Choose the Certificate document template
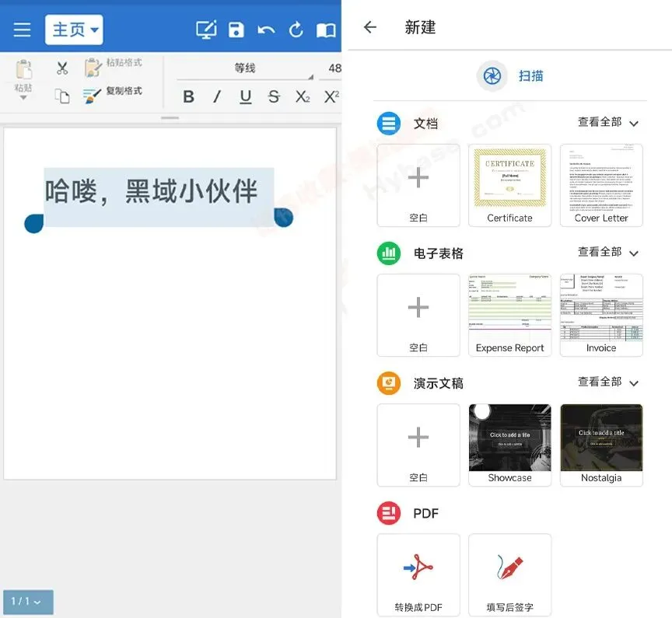 [x=509, y=186]
